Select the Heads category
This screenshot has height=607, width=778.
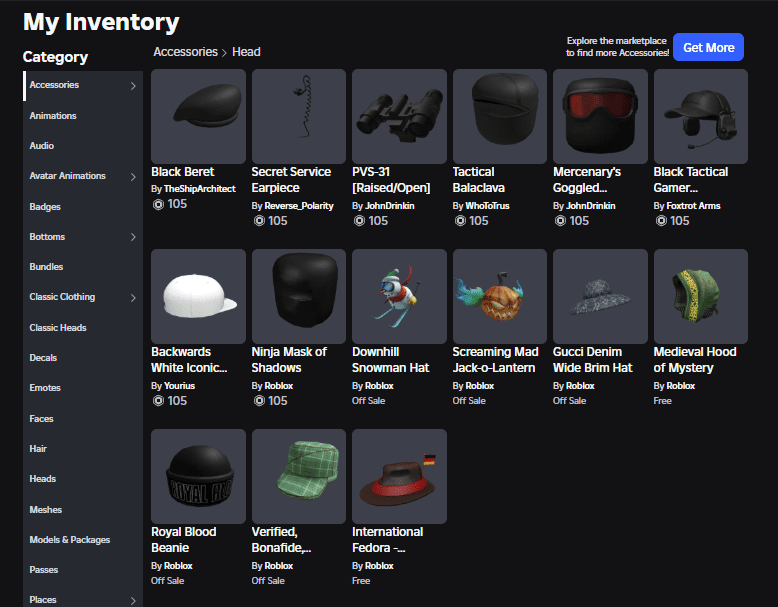point(43,479)
